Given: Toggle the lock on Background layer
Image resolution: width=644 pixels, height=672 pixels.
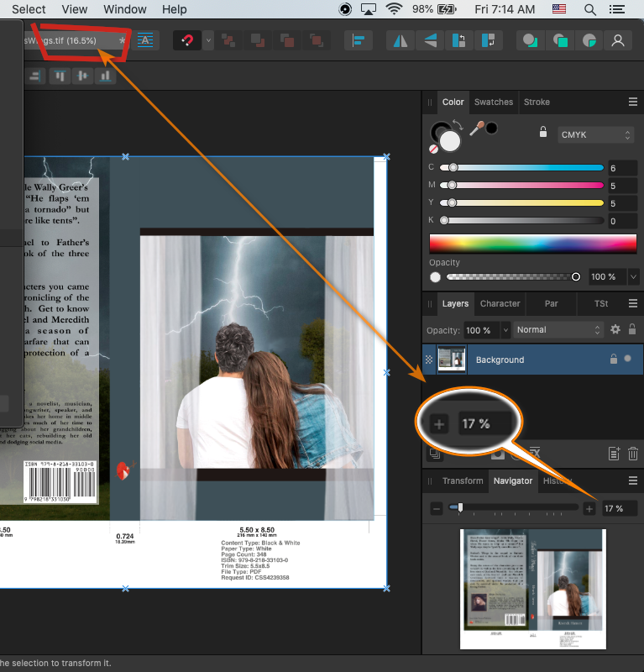Looking at the screenshot, I should (613, 360).
